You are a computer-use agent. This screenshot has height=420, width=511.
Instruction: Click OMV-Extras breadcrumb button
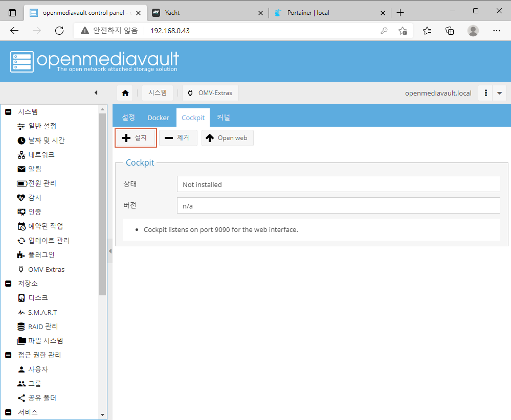pos(210,93)
